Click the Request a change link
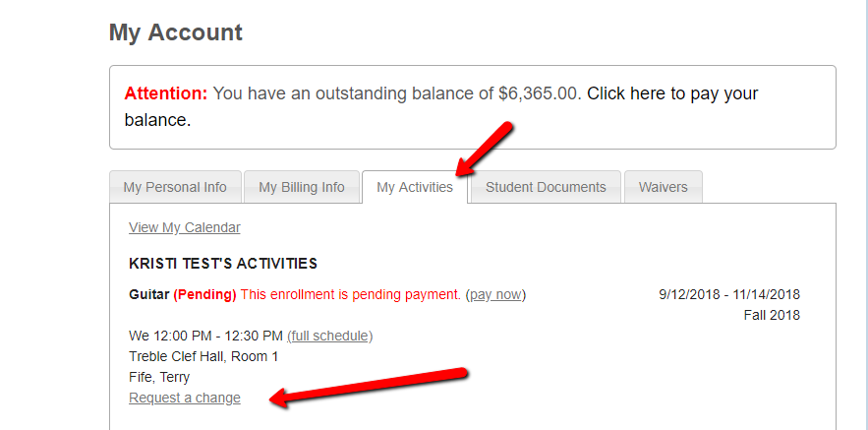This screenshot has height=430, width=868. (184, 398)
